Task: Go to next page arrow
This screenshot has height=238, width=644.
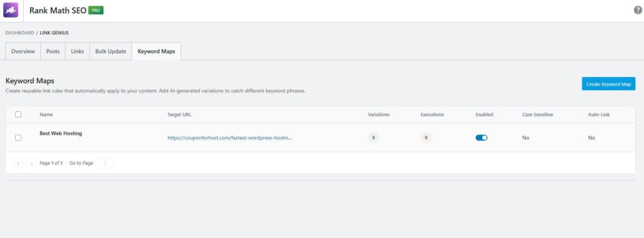Action: coord(31,163)
